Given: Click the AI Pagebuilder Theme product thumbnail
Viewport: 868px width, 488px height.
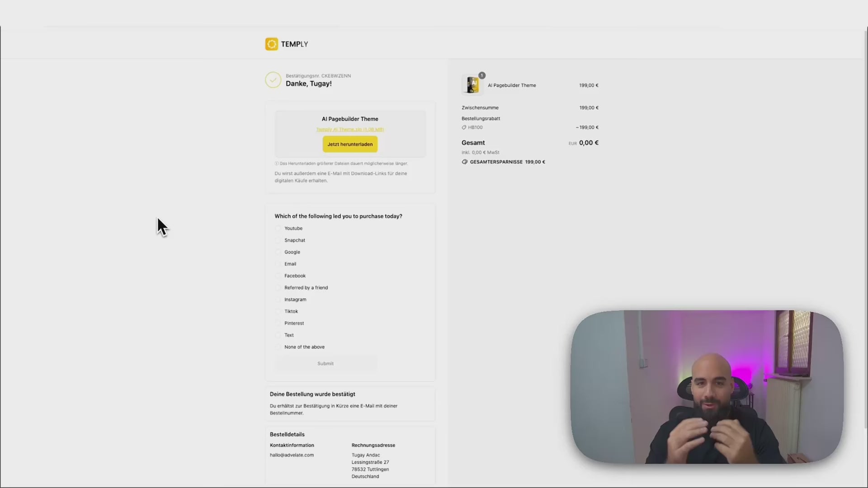Looking at the screenshot, I should coord(472,85).
